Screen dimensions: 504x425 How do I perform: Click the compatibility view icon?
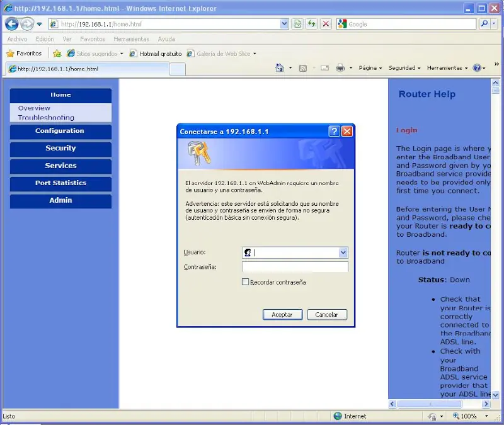[297, 24]
